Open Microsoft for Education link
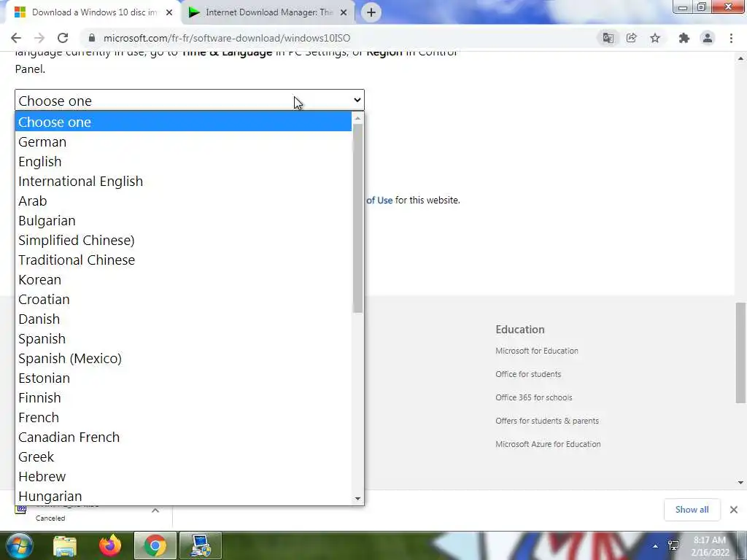The image size is (747, 560). (537, 351)
